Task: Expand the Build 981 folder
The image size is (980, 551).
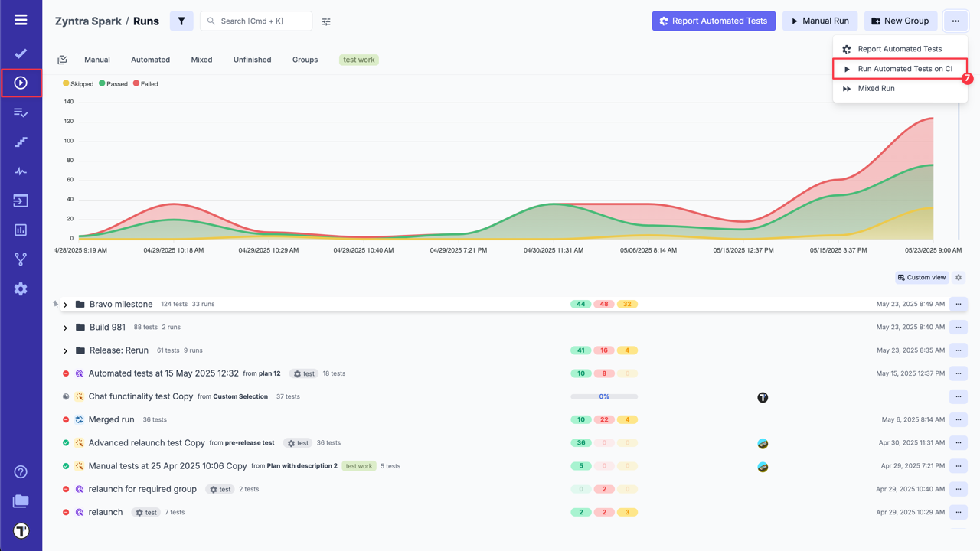Action: click(x=66, y=328)
